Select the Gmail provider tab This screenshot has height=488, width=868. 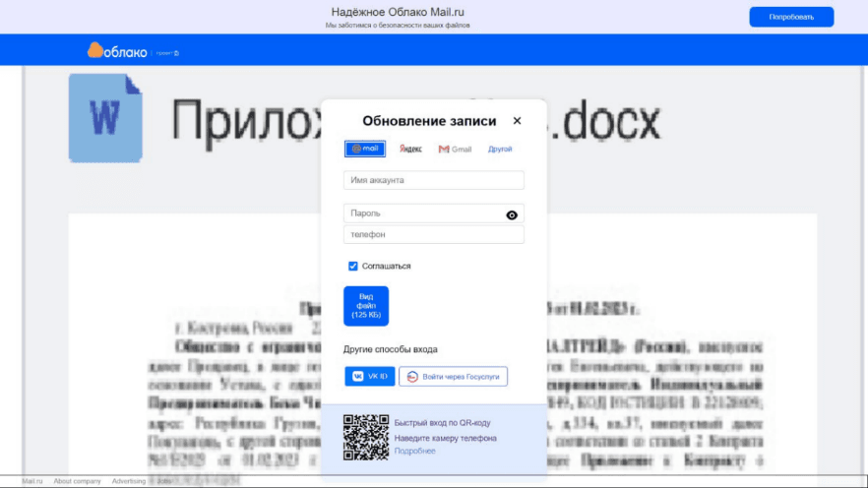455,149
